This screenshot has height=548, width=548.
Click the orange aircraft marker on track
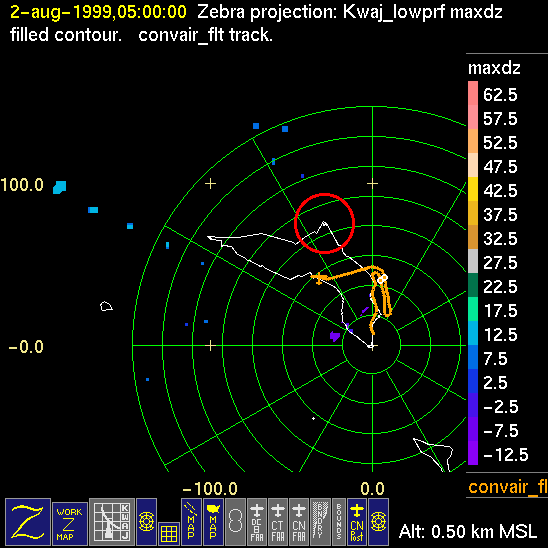click(320, 278)
